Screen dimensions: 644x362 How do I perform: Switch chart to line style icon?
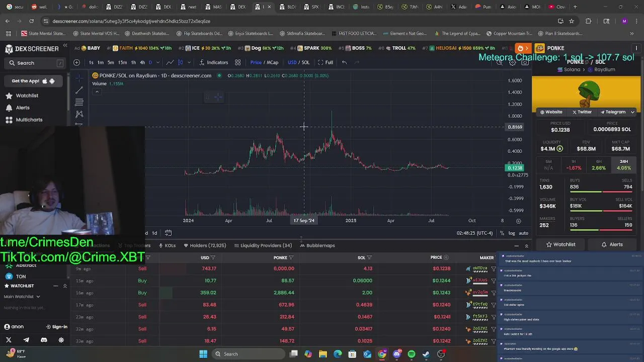click(170, 62)
